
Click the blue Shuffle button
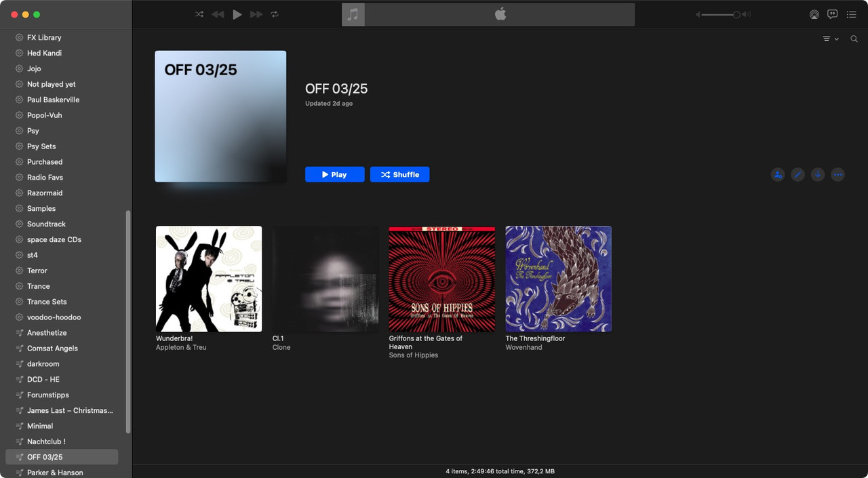point(400,174)
